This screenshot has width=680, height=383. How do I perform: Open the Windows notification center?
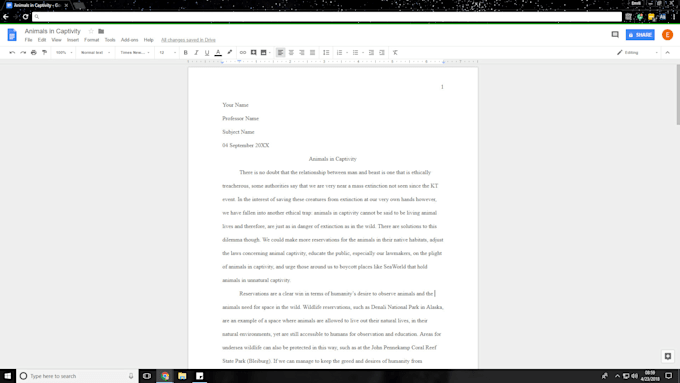click(x=669, y=376)
